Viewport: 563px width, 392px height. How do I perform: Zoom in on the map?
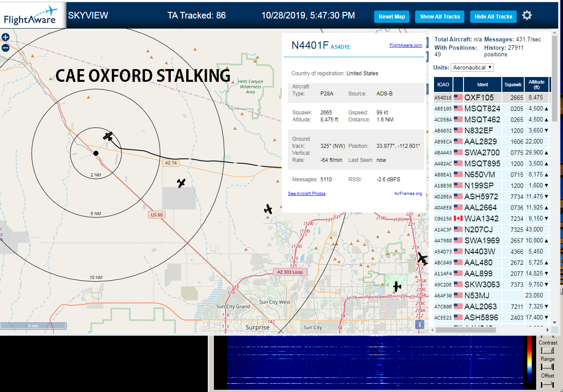pos(5,37)
